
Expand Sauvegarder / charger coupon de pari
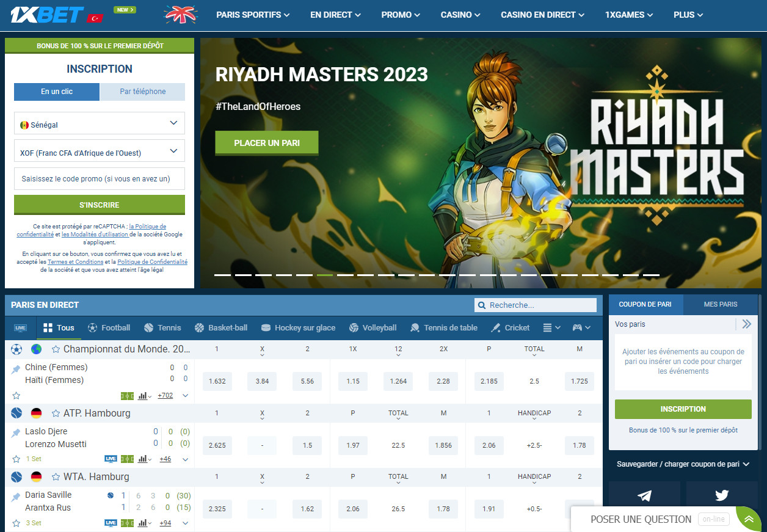[x=683, y=464]
